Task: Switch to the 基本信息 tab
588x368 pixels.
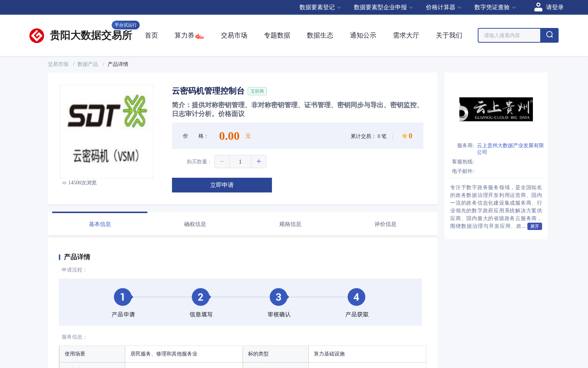Action: click(x=100, y=224)
